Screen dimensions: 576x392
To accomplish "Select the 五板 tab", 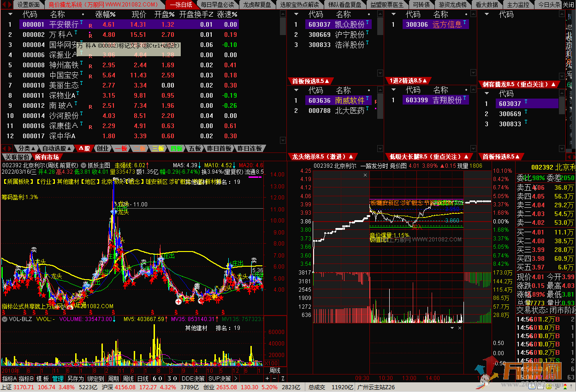I will tap(195, 148).
